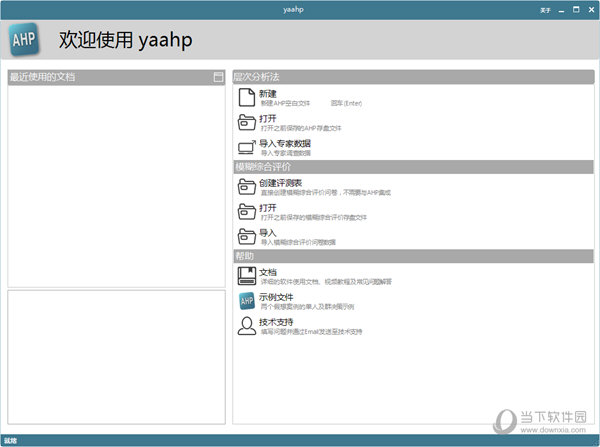This screenshot has width=600, height=447.
Task: Click the large AHP logo in header
Action: pyautogui.click(x=24, y=39)
